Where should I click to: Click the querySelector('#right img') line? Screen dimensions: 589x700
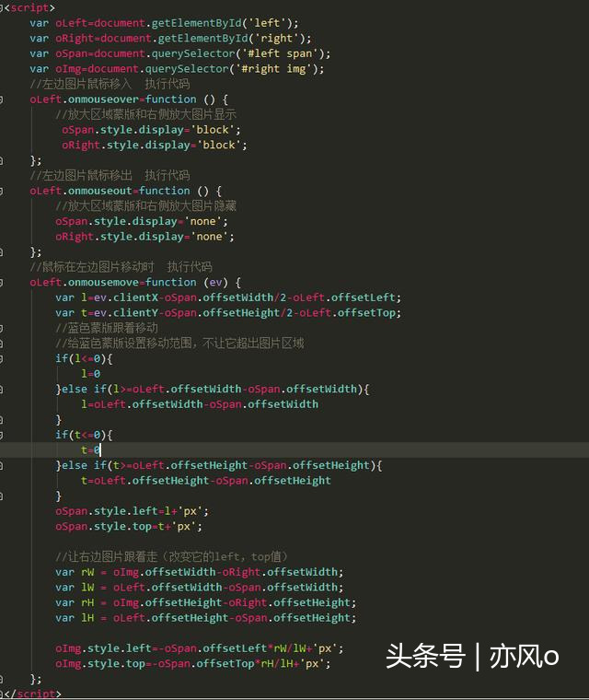tap(177, 69)
